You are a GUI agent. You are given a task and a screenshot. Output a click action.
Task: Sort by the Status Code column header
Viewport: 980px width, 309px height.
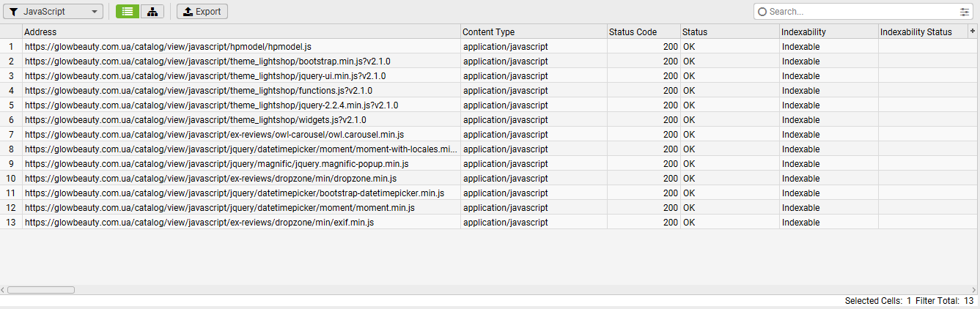[643, 32]
